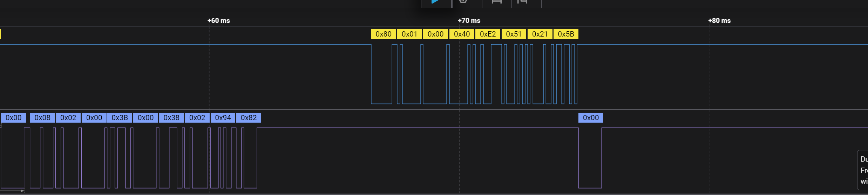868x195 pixels.
Task: Select the yellow 0x21 decoded byte
Action: click(540, 34)
